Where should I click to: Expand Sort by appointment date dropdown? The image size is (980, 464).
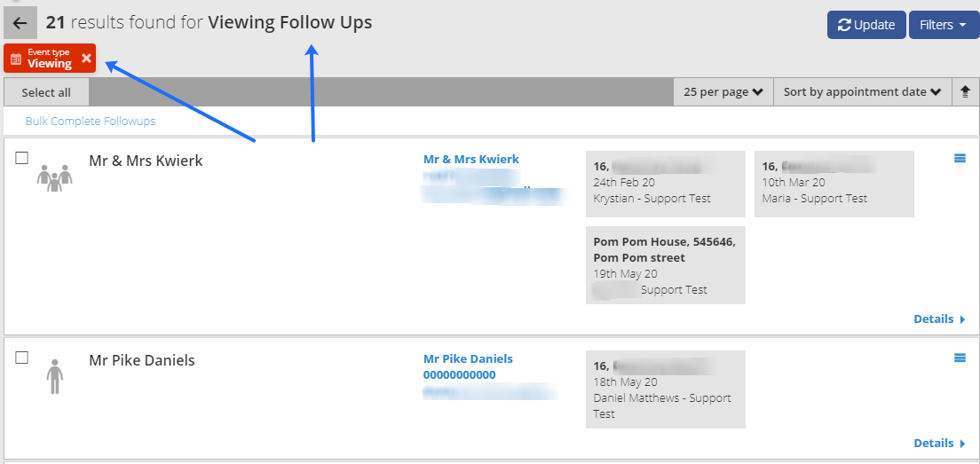coord(863,91)
